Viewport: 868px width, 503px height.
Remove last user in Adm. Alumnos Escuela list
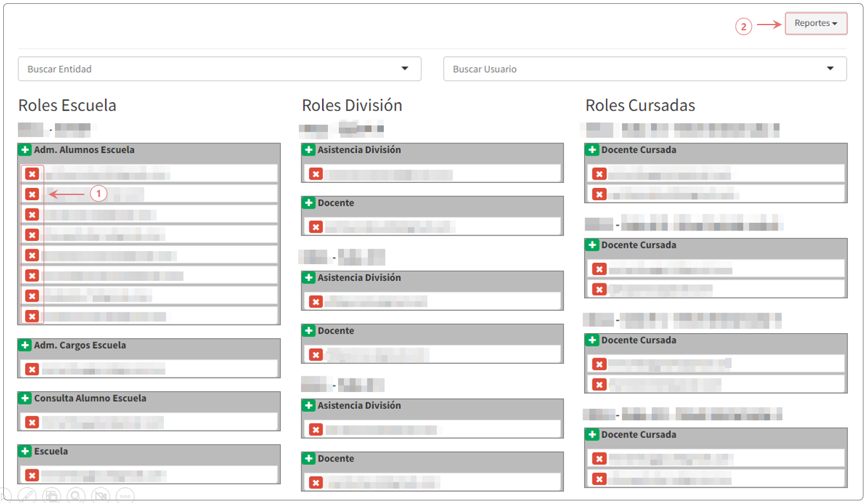pos(32,316)
